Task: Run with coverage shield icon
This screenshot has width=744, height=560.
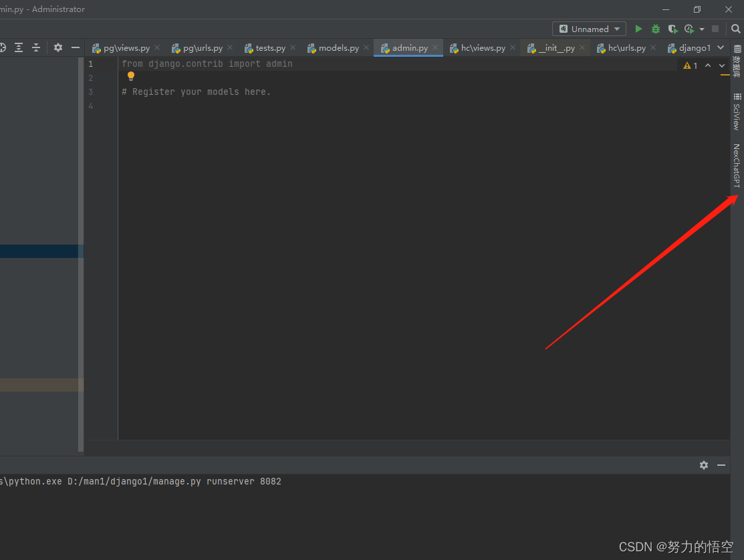Action: pyautogui.click(x=672, y=29)
